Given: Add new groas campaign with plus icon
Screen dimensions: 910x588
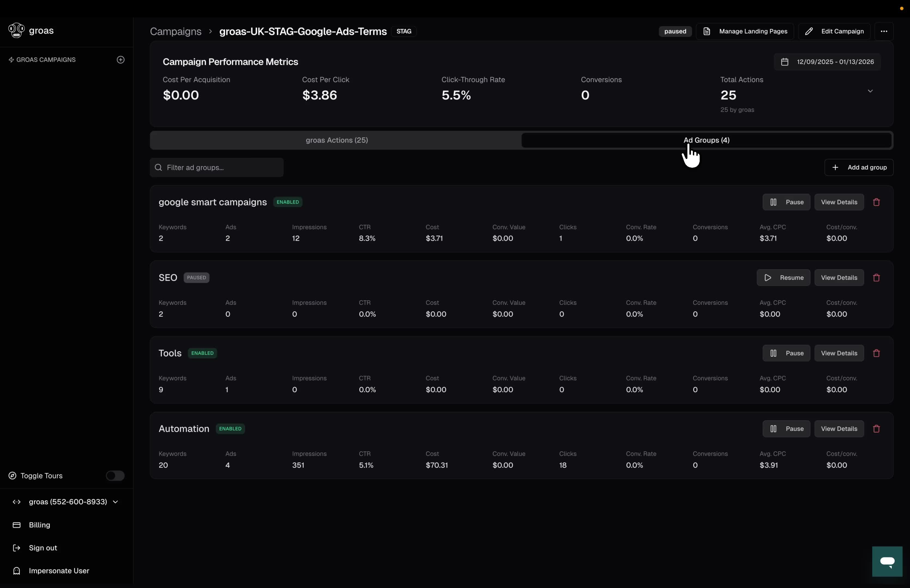Looking at the screenshot, I should pos(121,60).
